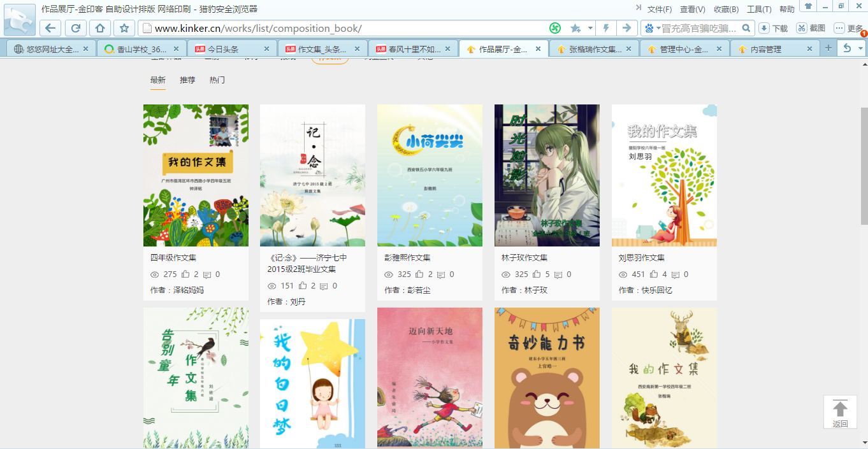
Task: Open the download manager icon
Action: (764, 28)
